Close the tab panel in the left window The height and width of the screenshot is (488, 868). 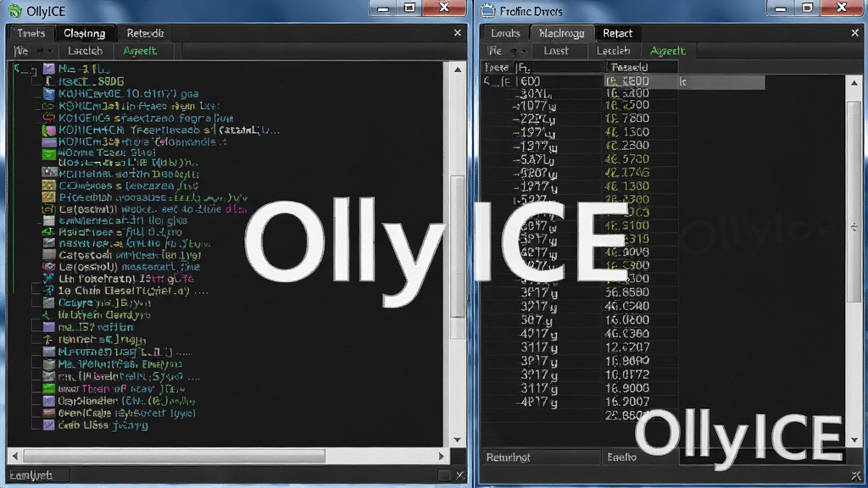(x=457, y=33)
